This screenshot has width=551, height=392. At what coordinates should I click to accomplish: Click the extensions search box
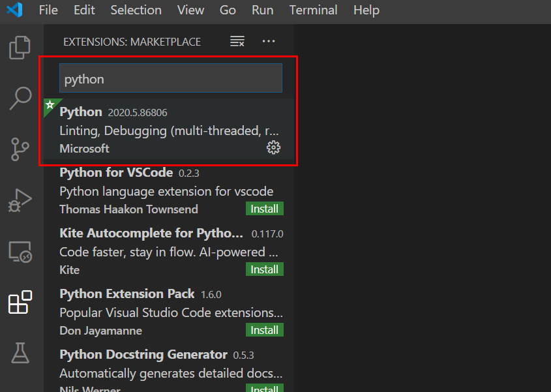click(x=170, y=79)
